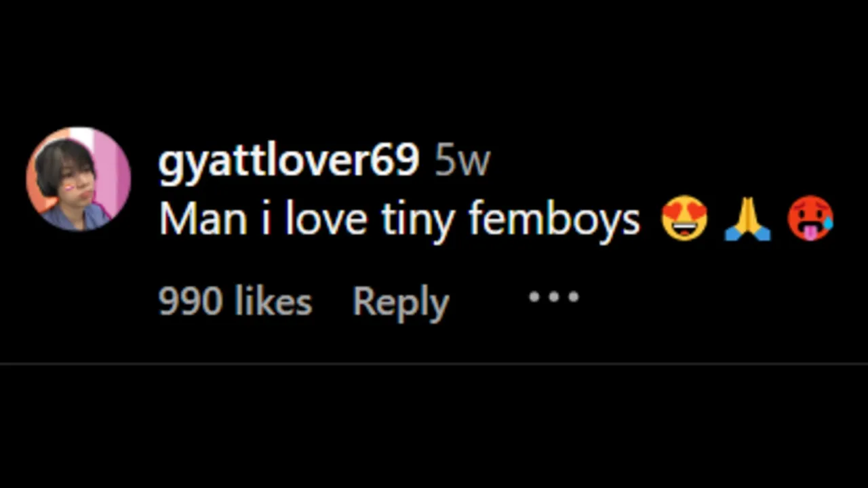
Task: Reply to gyattlover69's comment
Action: coord(400,302)
